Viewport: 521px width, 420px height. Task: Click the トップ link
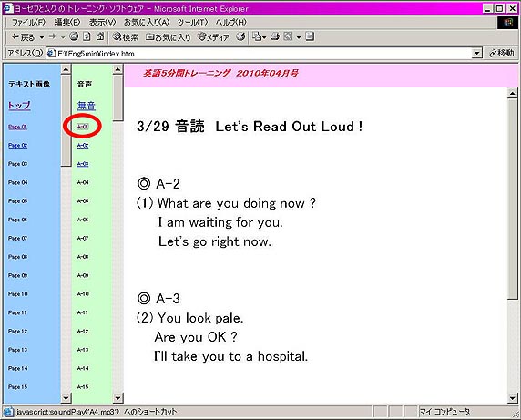point(19,106)
